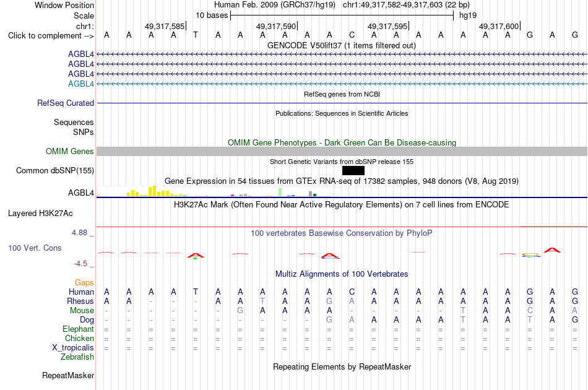
Task: Click the tall light-green GTEx expression bar
Action: (280, 193)
